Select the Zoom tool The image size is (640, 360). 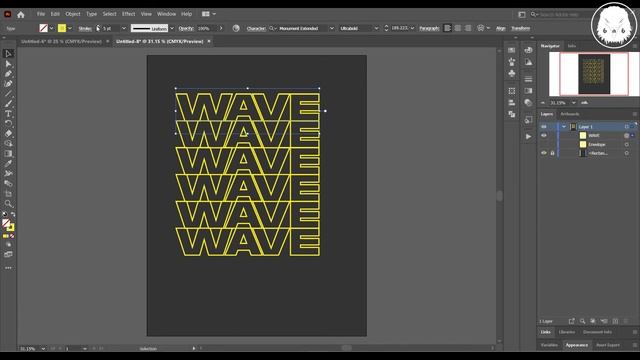coord(8,203)
